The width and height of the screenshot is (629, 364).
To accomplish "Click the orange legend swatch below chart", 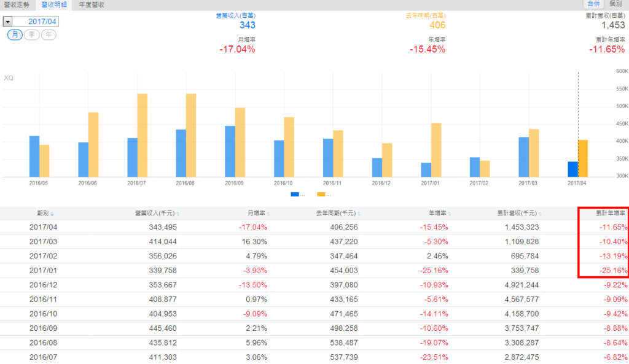I will (321, 195).
